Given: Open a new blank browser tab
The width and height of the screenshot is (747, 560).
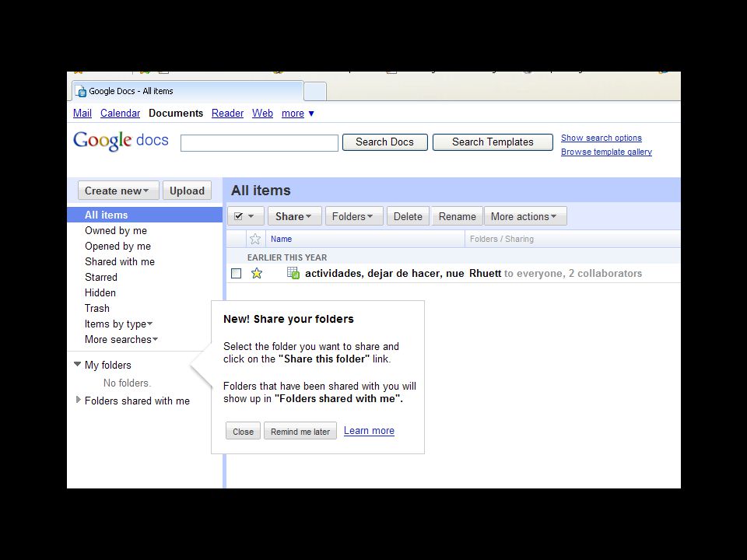Looking at the screenshot, I should [315, 92].
